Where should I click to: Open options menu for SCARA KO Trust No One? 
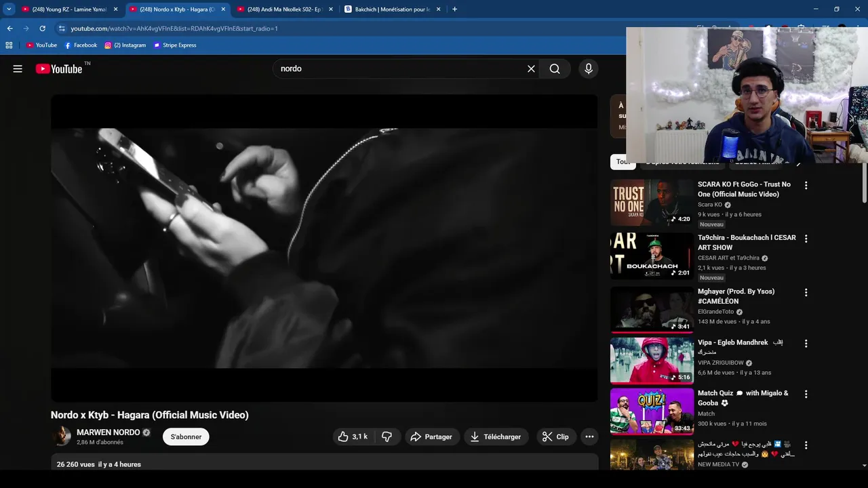(x=806, y=185)
